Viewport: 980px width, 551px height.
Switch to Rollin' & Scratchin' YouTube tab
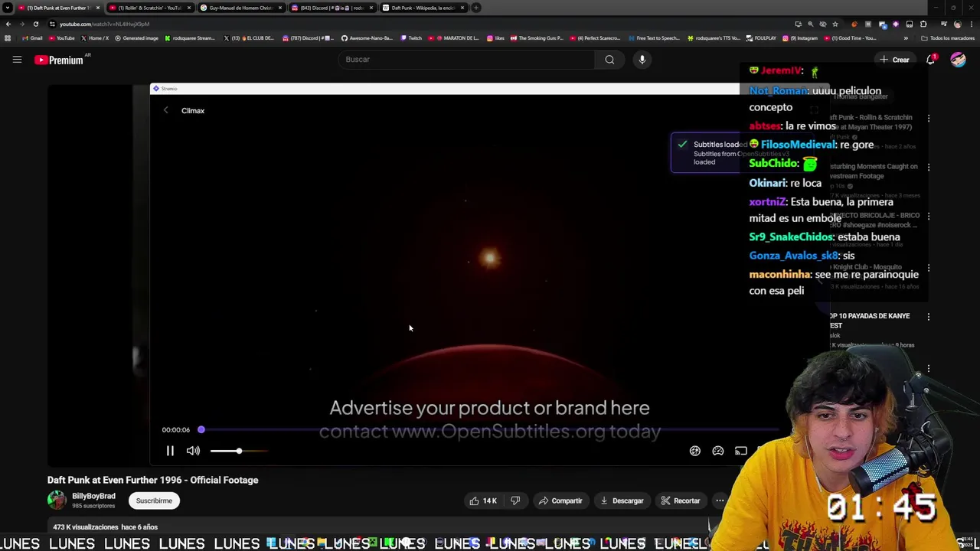[149, 8]
